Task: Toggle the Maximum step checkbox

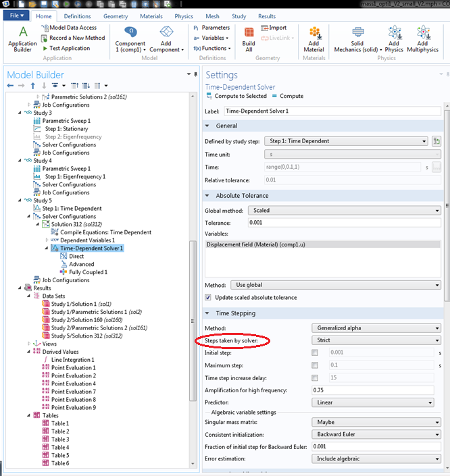Action: click(315, 365)
